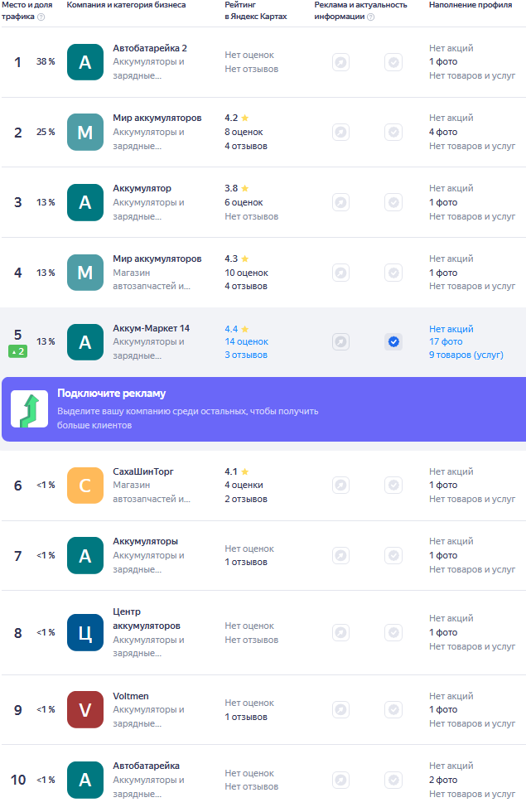Click the advertising icon for Центр аккумуляторов

pyautogui.click(x=340, y=632)
